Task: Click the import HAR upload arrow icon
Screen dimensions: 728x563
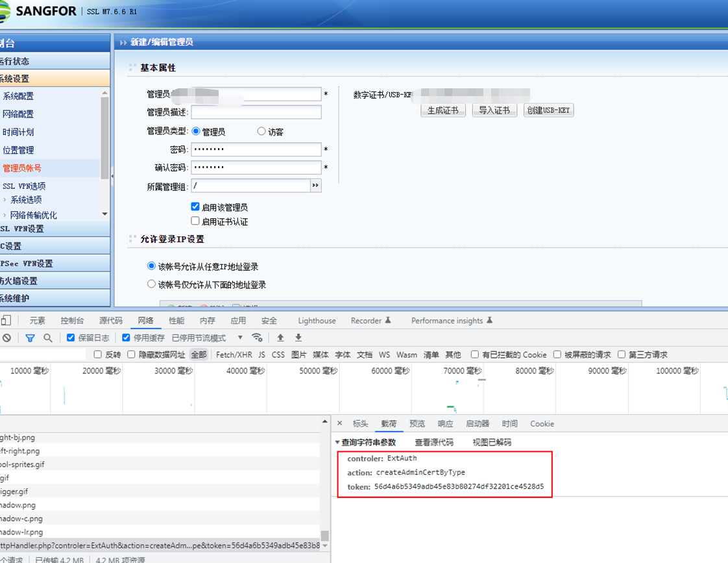Action: pos(280,338)
